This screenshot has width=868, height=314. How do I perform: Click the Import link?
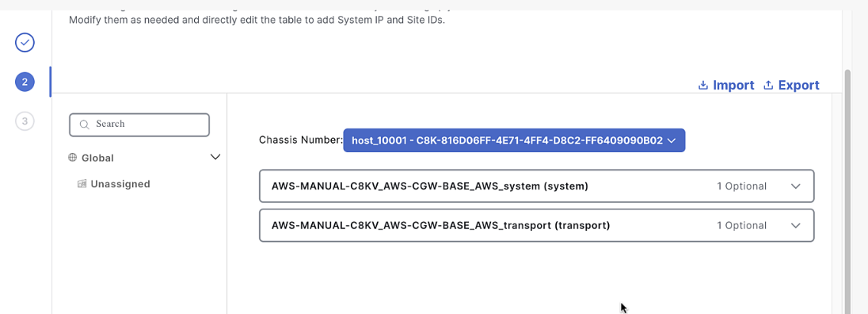click(x=733, y=86)
